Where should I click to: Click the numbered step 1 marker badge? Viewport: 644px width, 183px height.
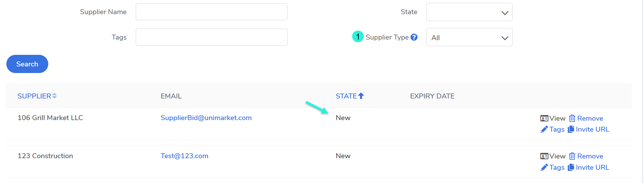pos(358,37)
